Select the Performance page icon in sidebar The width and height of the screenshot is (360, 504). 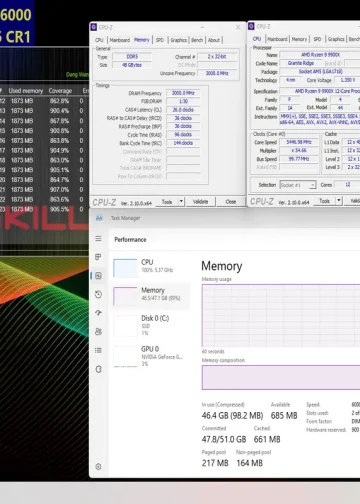98,276
